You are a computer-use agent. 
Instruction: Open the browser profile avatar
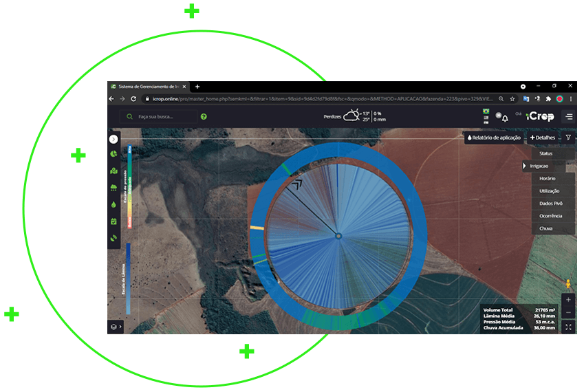coord(559,98)
